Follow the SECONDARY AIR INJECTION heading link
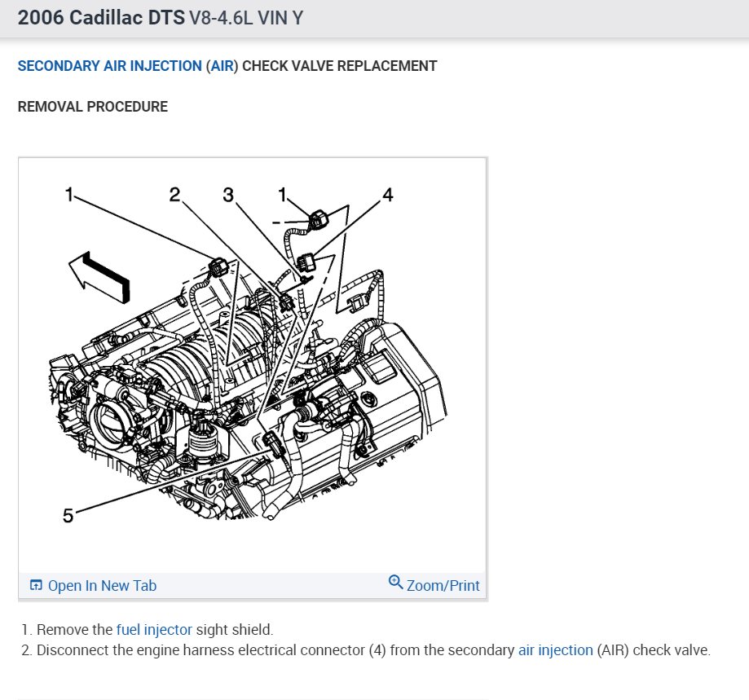 point(110,66)
